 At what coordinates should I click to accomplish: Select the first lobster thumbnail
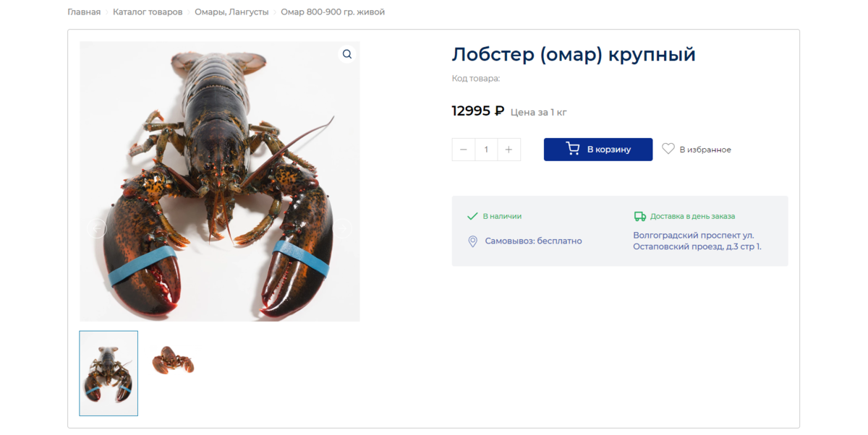coord(109,374)
